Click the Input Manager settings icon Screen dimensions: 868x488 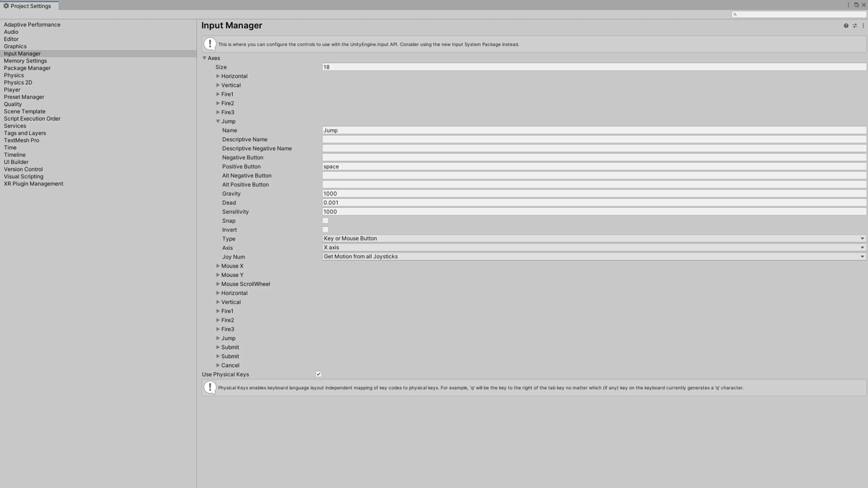point(855,25)
